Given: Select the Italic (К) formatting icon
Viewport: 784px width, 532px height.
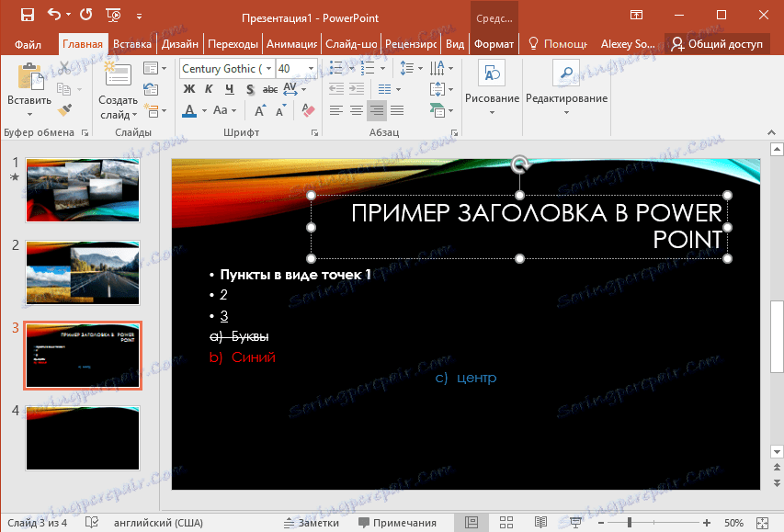Looking at the screenshot, I should pyautogui.click(x=207, y=89).
